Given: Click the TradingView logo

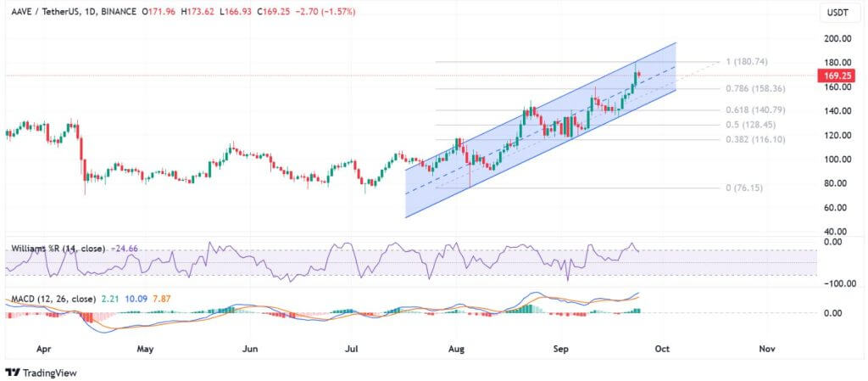Looking at the screenshot, I should (41, 373).
